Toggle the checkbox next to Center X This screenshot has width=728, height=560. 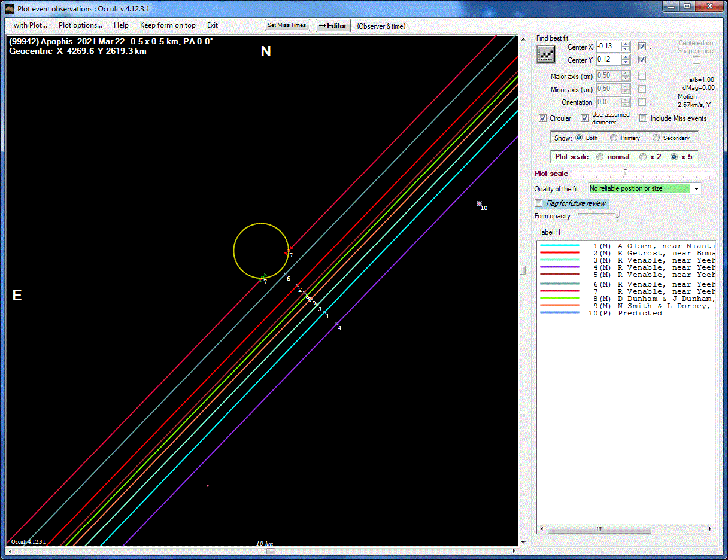coord(642,47)
